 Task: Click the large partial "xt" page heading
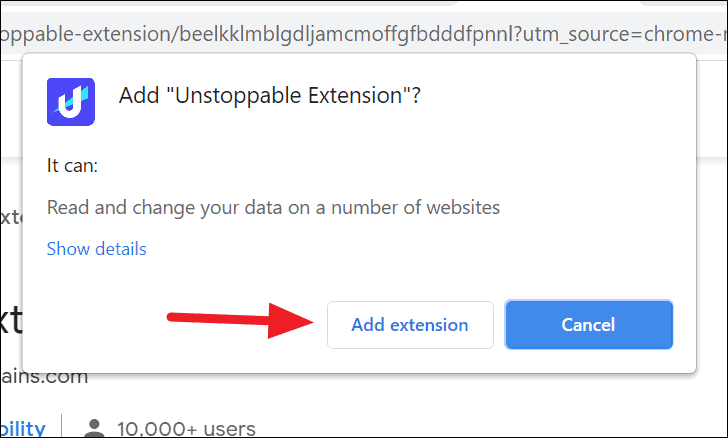tap(12, 320)
